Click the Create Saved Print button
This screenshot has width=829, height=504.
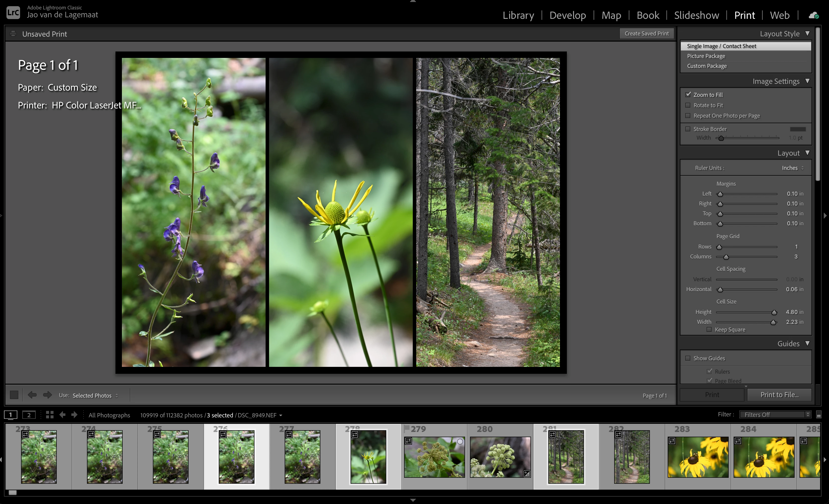[646, 34]
